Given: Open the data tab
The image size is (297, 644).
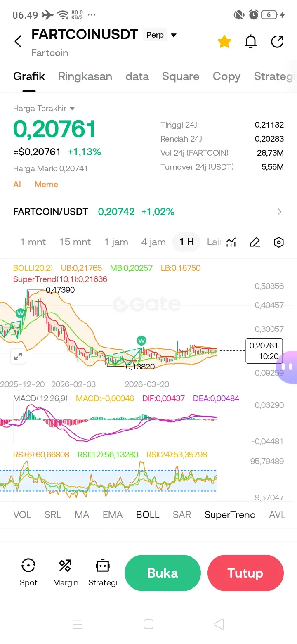Looking at the screenshot, I should tap(137, 76).
